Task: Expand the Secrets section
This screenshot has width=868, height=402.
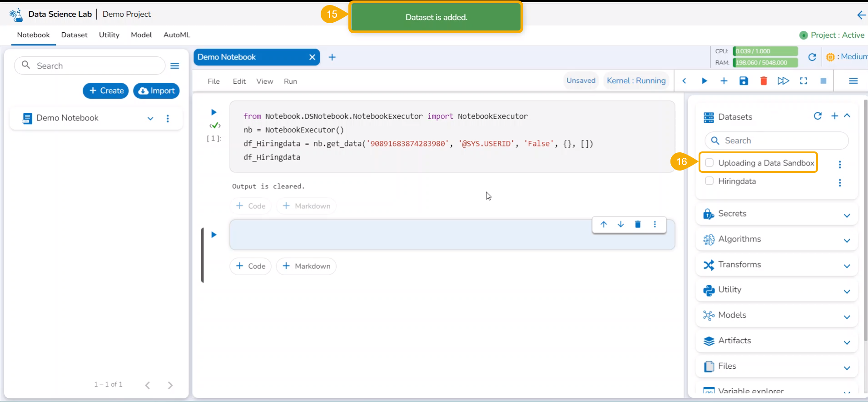Action: pyautogui.click(x=847, y=216)
